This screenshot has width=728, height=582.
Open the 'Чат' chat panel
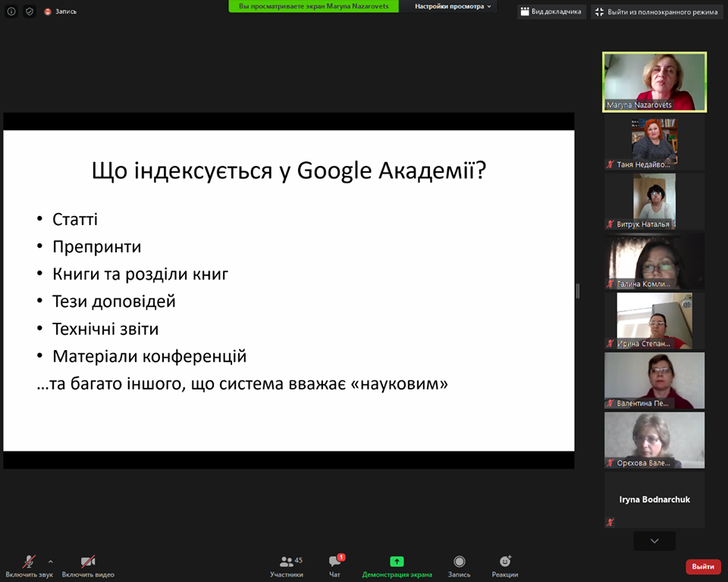(334, 566)
